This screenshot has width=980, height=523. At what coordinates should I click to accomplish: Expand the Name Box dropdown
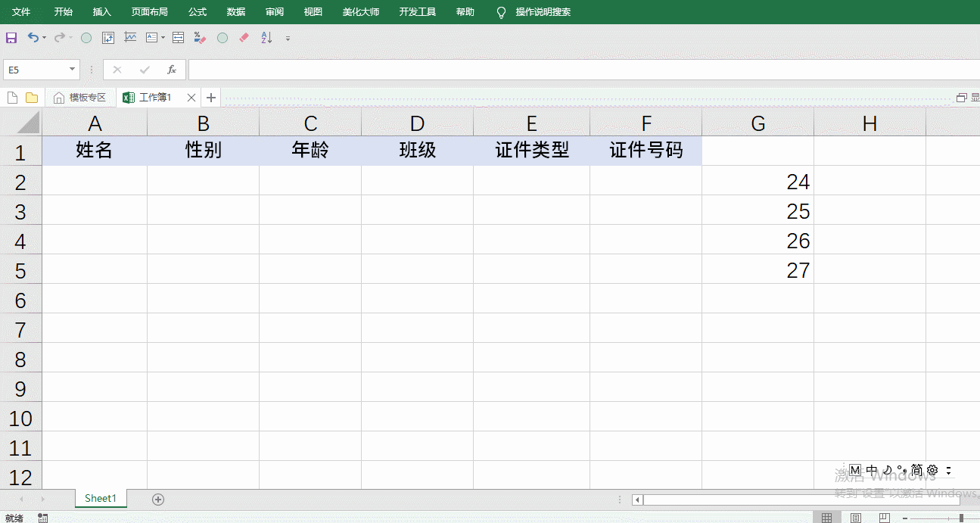[73, 70]
